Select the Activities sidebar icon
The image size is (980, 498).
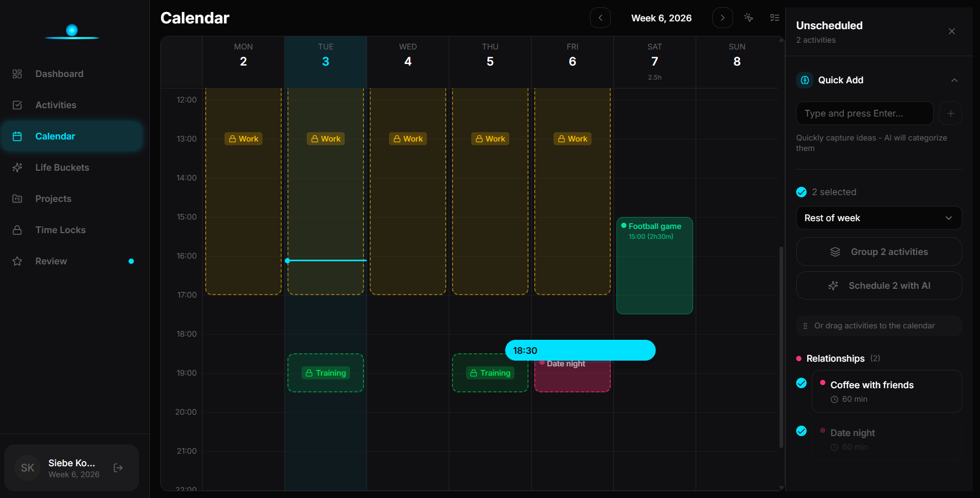click(x=18, y=105)
